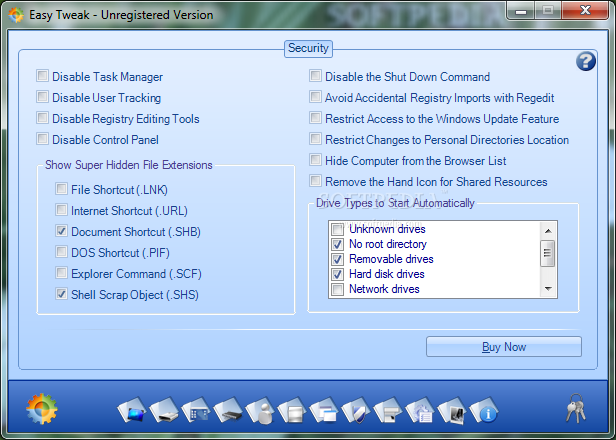The height and width of the screenshot is (440, 616).
Task: Click the Easy Tweak gear logo icon
Action: 42,409
